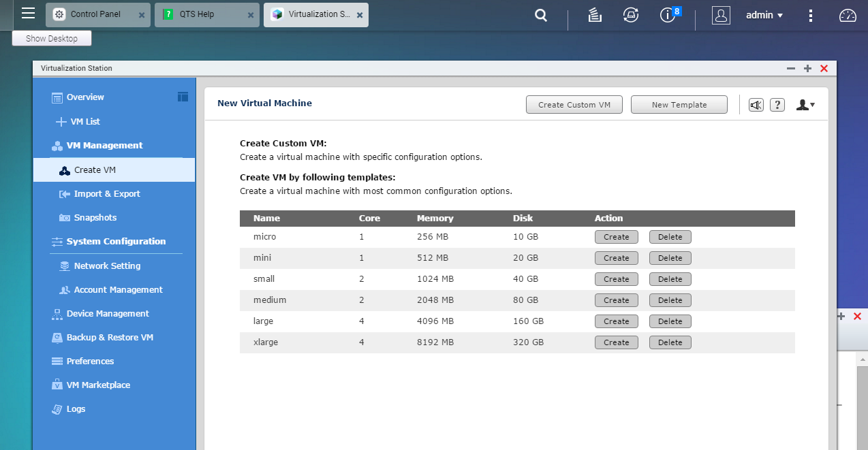This screenshot has width=868, height=450.
Task: Close the Virtualization Station taskbar tab
Action: [360, 15]
